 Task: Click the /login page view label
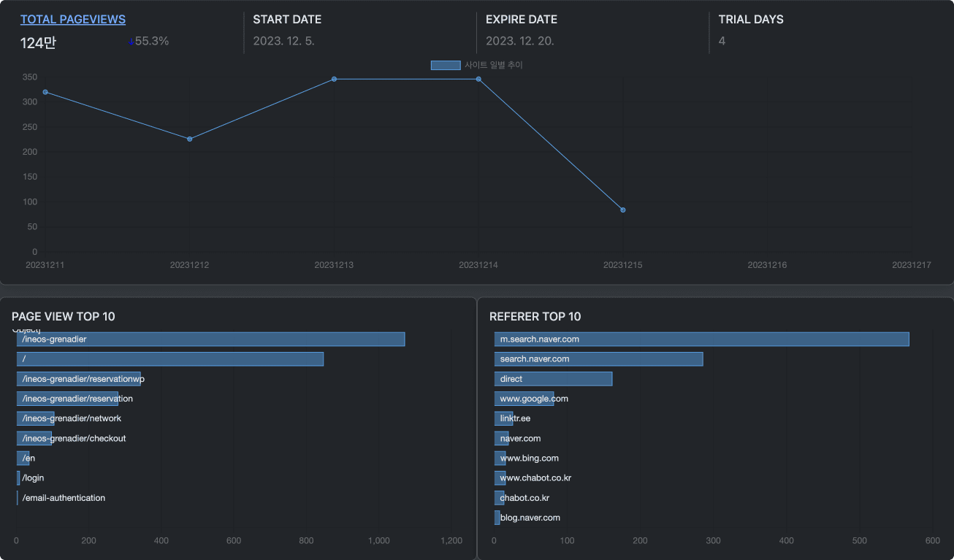[33, 478]
